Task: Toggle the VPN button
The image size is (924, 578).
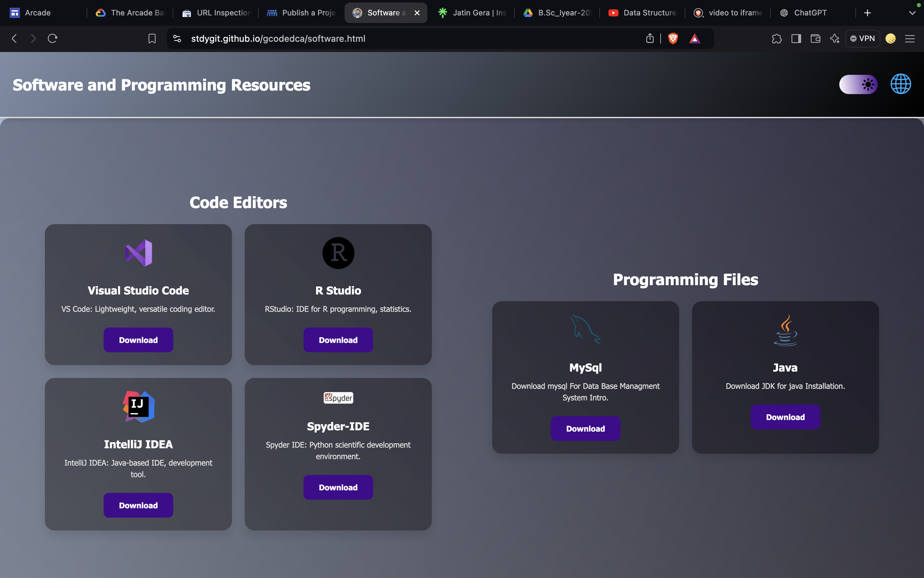Action: click(862, 39)
